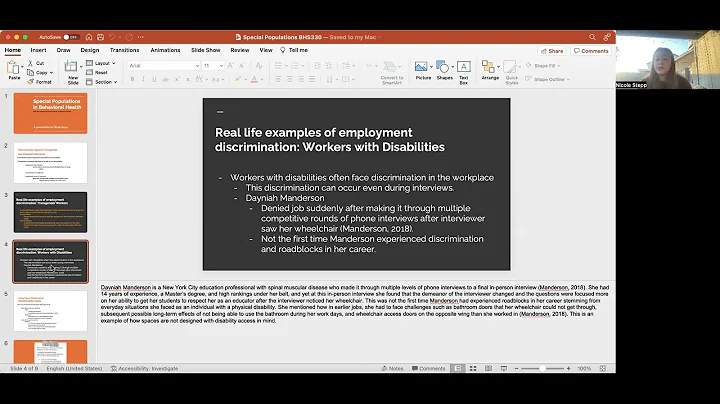Expand the Shapes dropdown arrow
This screenshot has height=404, width=720.
pos(453,67)
